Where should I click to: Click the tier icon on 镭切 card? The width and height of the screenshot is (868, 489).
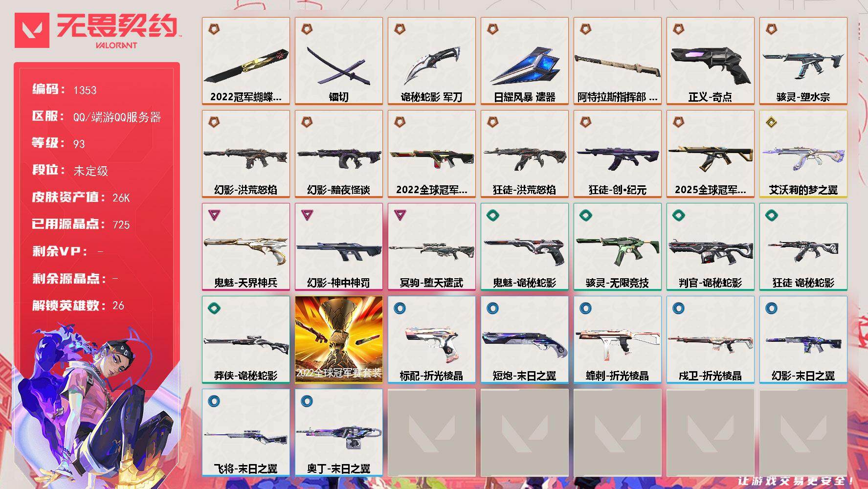[307, 29]
